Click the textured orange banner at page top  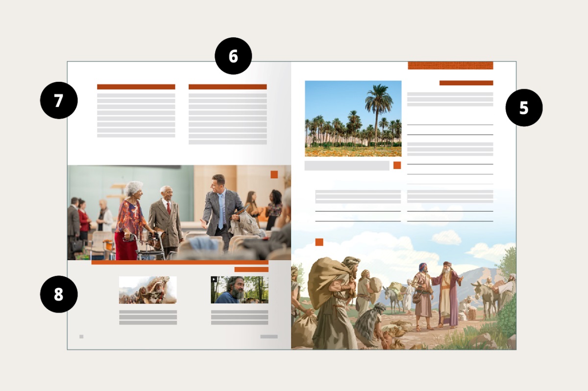point(450,65)
